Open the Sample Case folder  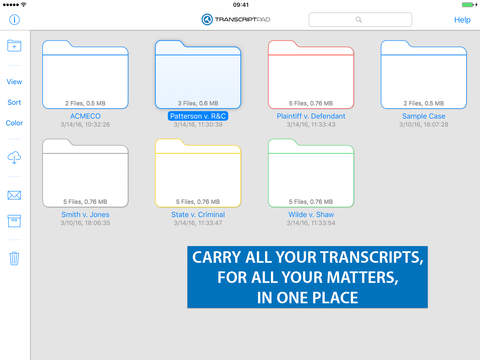pyautogui.click(x=424, y=75)
